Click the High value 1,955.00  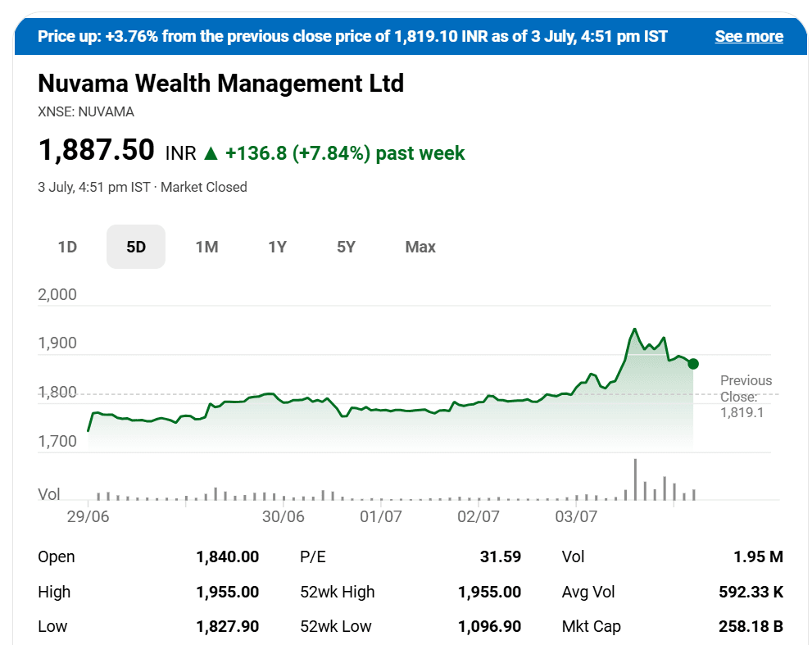click(x=227, y=592)
